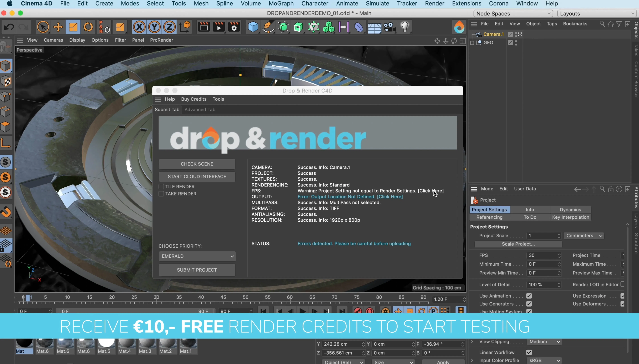
Task: Open the Node Spaces dropdown
Action: point(513,13)
